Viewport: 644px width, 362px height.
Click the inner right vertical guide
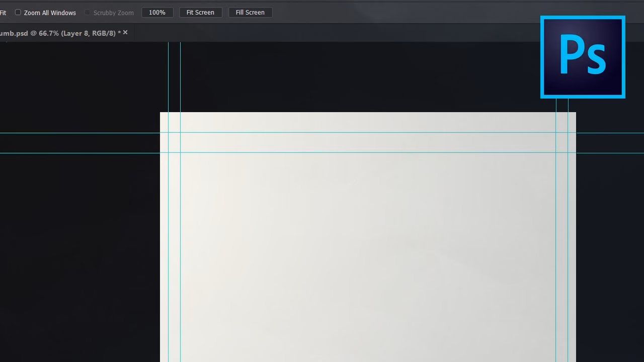[x=555, y=226]
